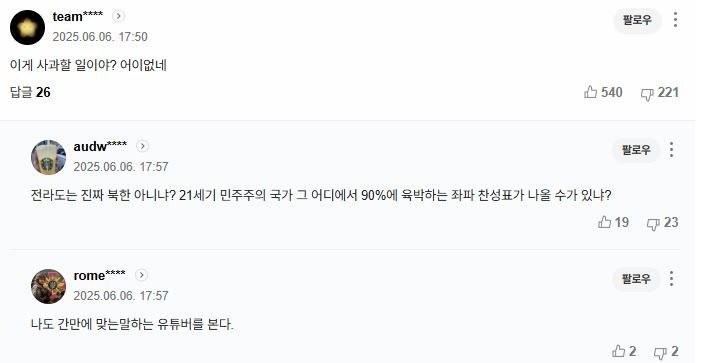The width and height of the screenshot is (715, 363).
Task: Open more options menu for team**** comment
Action: [675, 20]
